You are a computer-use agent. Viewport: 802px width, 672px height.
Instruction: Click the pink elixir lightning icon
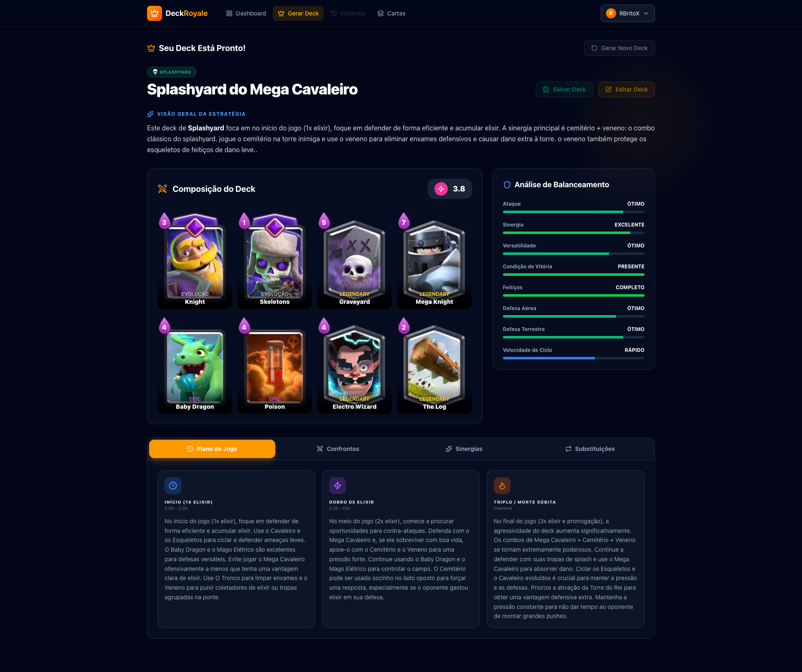(441, 189)
